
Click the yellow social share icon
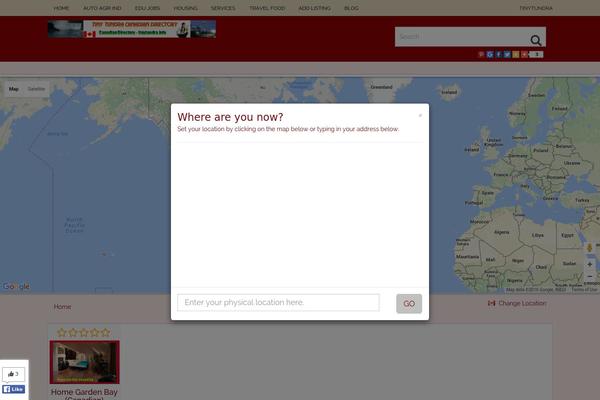[x=516, y=54]
